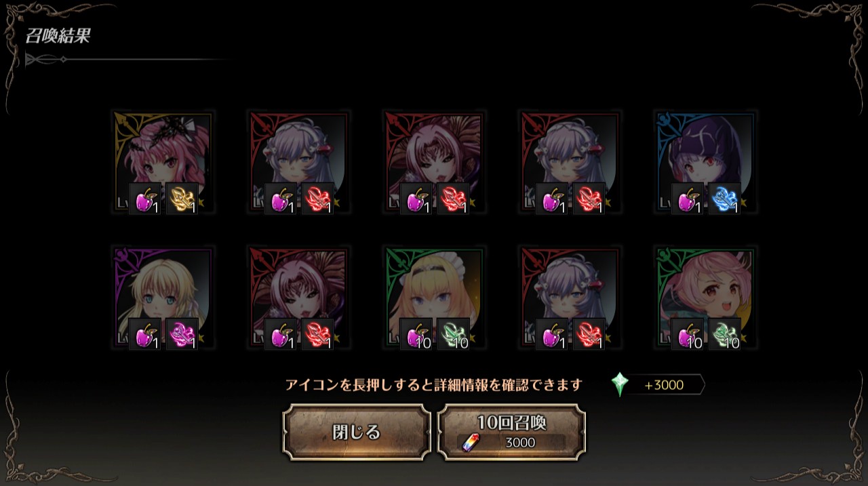Screen dimensions: 868x486
Task: Select the top-row middle red-framed pink-haired card
Action: (x=434, y=163)
